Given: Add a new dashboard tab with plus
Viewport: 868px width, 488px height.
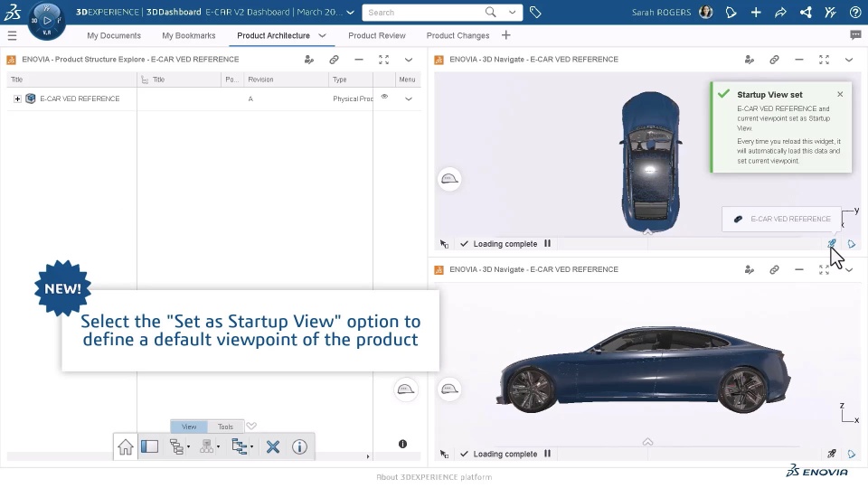Looking at the screenshot, I should 506,35.
